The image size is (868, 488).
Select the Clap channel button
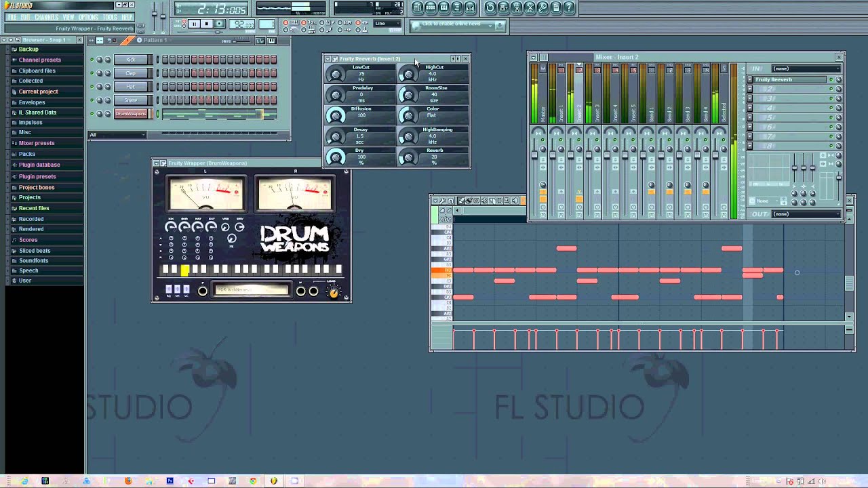(x=131, y=73)
